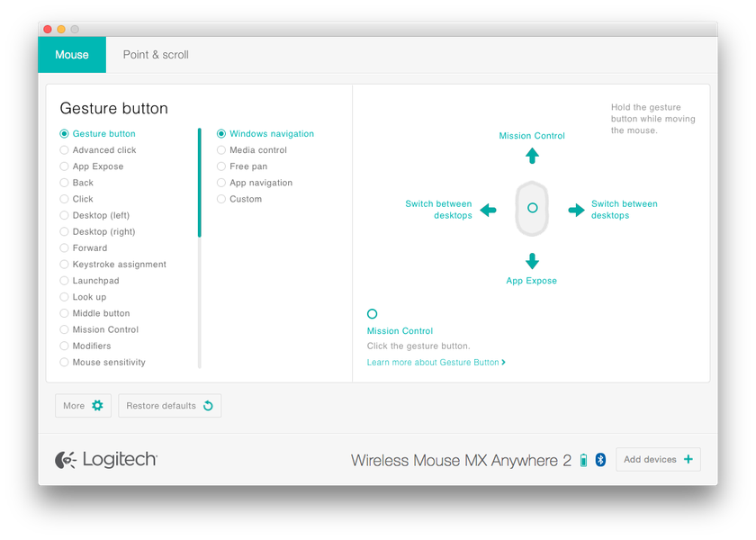Click the function list scrollbar
The image size is (756, 540).
click(x=200, y=183)
